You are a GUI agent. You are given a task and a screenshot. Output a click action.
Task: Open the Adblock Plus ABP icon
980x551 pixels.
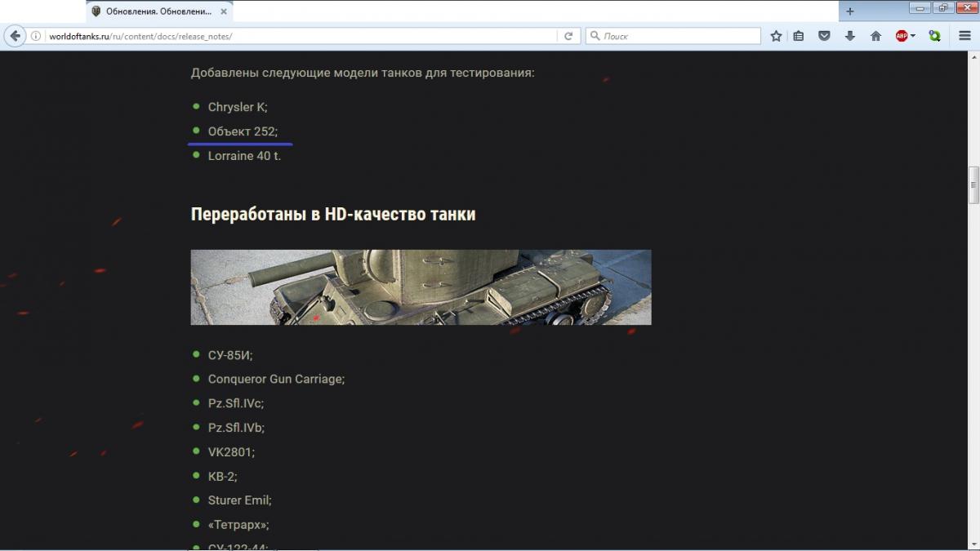(x=902, y=36)
